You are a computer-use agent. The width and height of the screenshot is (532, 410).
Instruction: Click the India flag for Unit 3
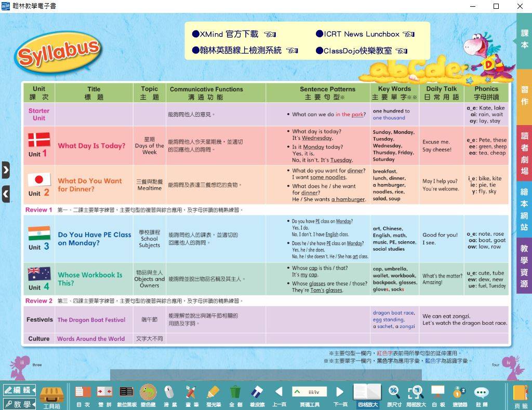39,233
